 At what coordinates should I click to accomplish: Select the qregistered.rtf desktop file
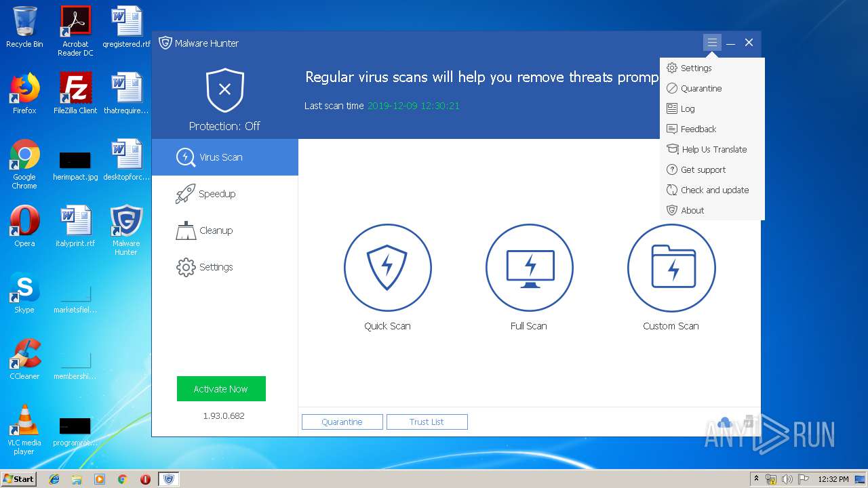(x=126, y=27)
